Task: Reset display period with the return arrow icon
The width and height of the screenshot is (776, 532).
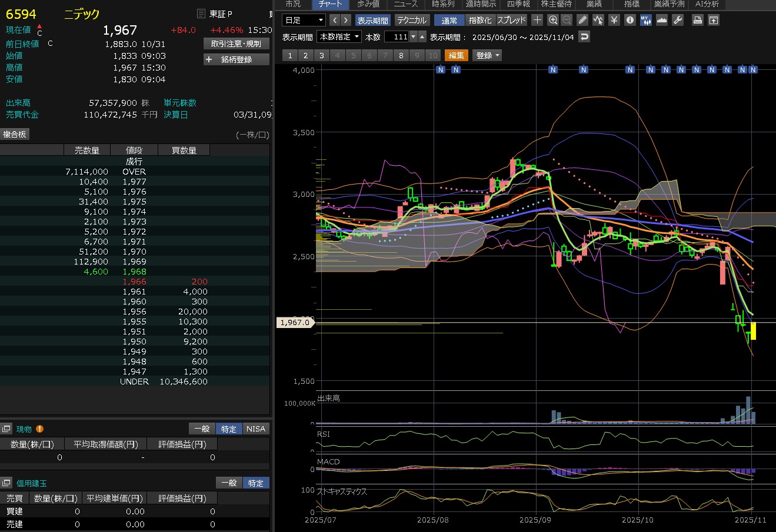Action: 584,37
